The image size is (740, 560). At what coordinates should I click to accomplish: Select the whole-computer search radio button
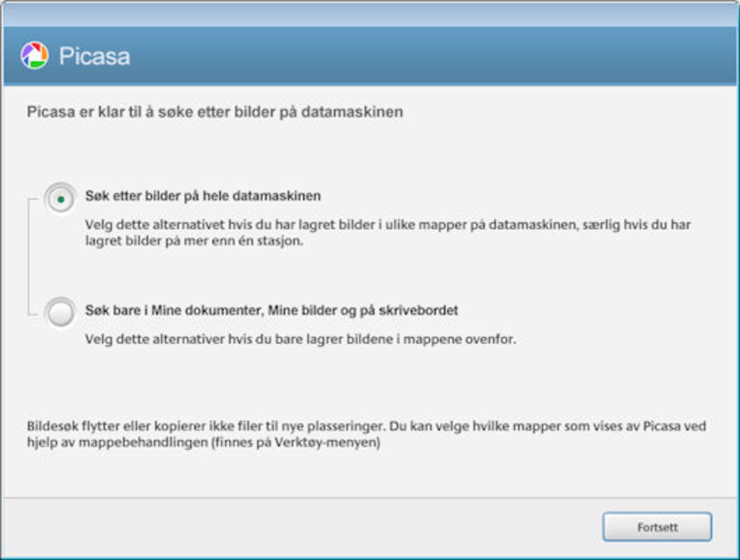click(61, 199)
